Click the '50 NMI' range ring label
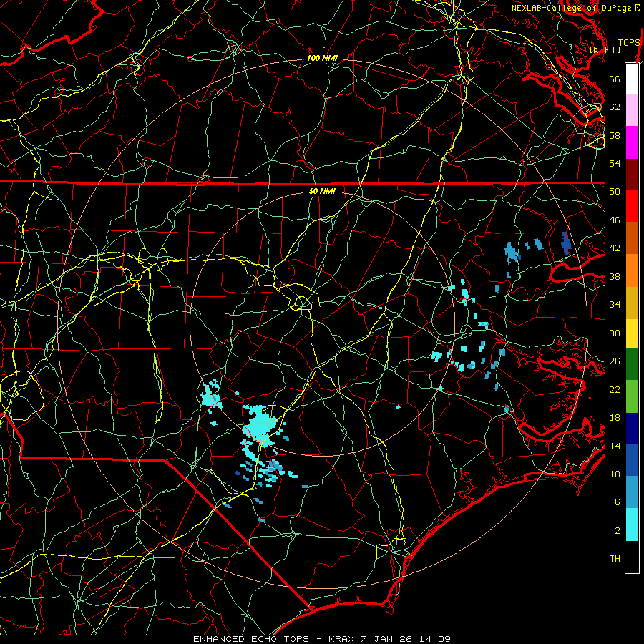 click(322, 191)
